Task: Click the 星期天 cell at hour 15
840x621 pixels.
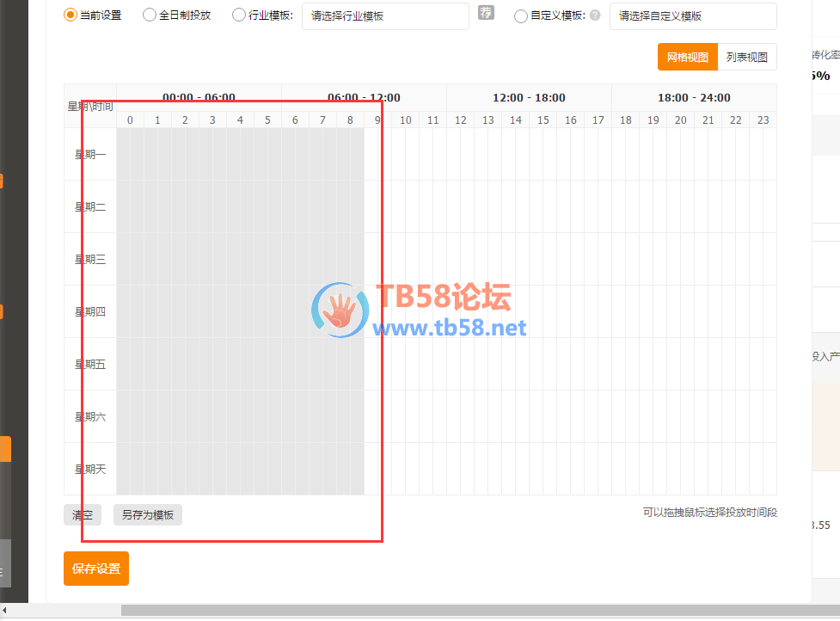Action: 543,470
